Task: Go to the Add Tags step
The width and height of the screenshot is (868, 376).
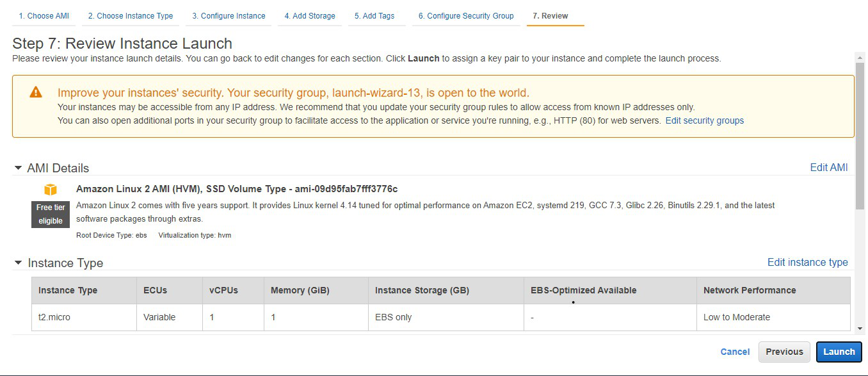Action: pos(374,16)
